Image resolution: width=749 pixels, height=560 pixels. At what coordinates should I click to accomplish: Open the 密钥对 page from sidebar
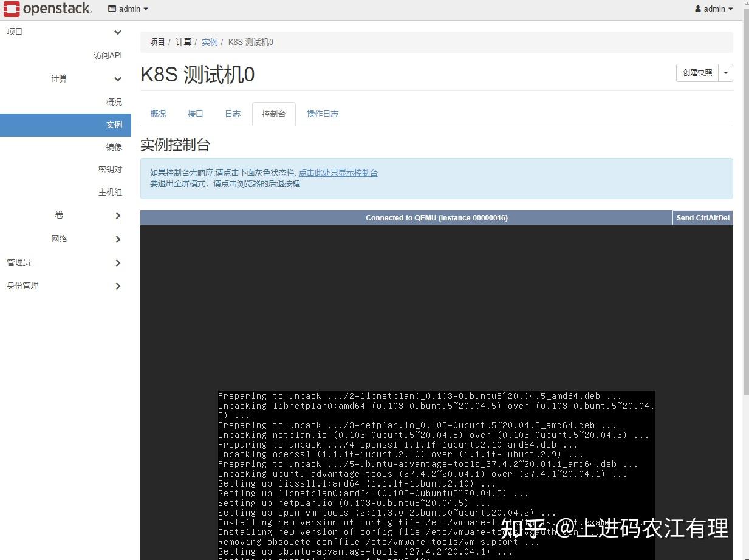pyautogui.click(x=109, y=169)
